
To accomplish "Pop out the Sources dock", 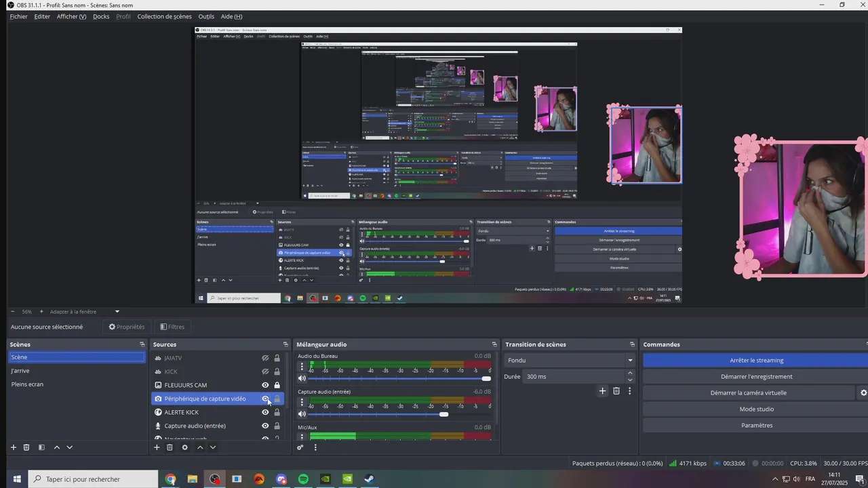I will (x=285, y=344).
